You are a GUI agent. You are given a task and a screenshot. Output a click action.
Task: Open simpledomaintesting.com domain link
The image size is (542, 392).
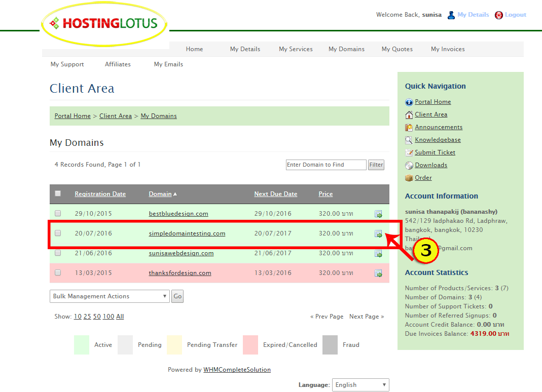pos(187,233)
